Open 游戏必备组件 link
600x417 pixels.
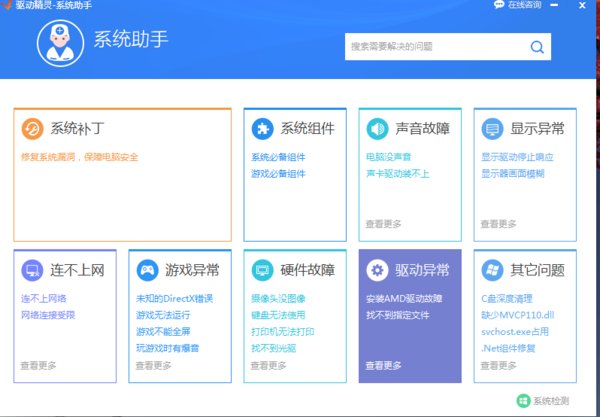tap(278, 174)
